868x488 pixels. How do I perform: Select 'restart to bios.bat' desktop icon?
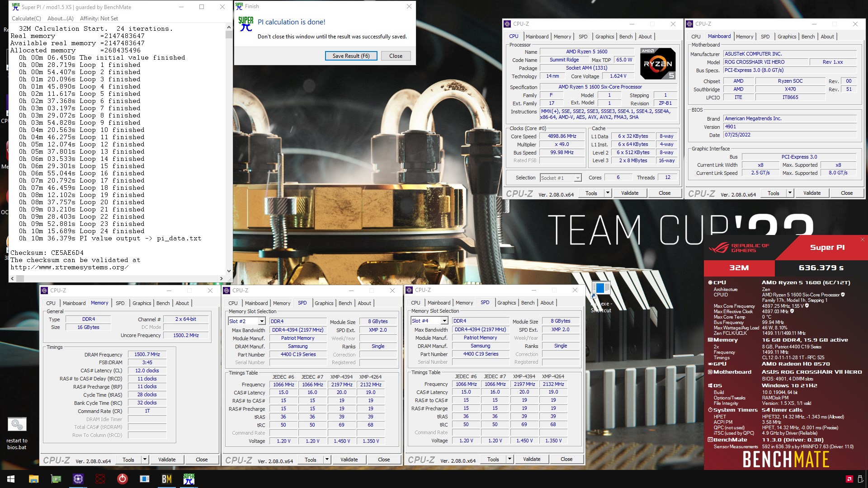pyautogui.click(x=17, y=434)
